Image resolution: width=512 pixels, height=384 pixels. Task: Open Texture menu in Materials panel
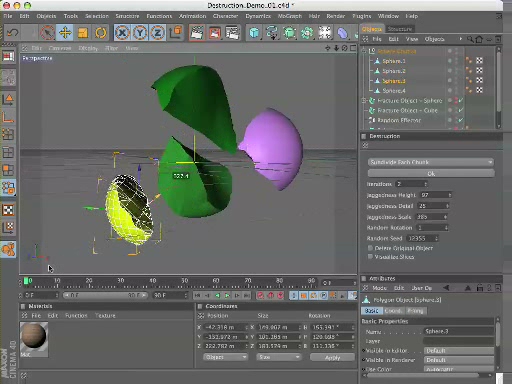pos(105,315)
